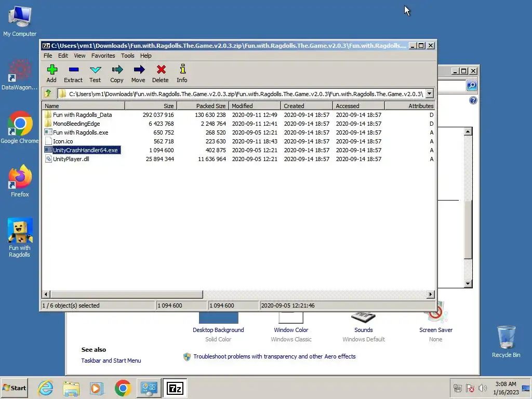532x399 pixels.
Task: Open the Help menu
Action: point(146,56)
